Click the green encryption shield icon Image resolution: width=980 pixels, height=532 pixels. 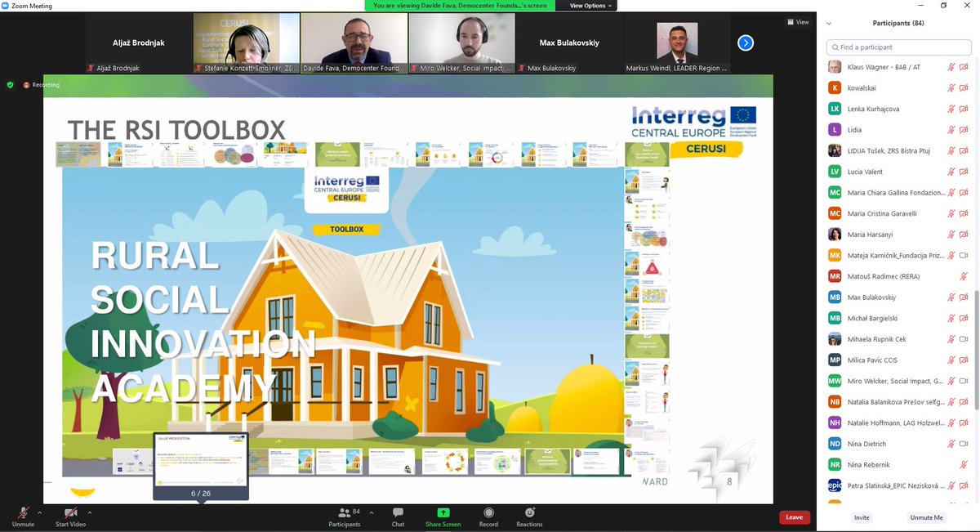tap(11, 84)
